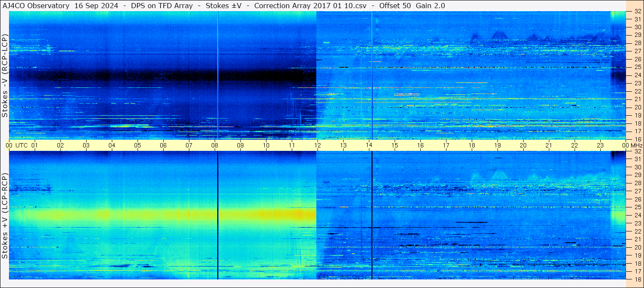Click "DPS on TFD Array" in the header
The width and height of the screenshot is (644, 288).
162,6
